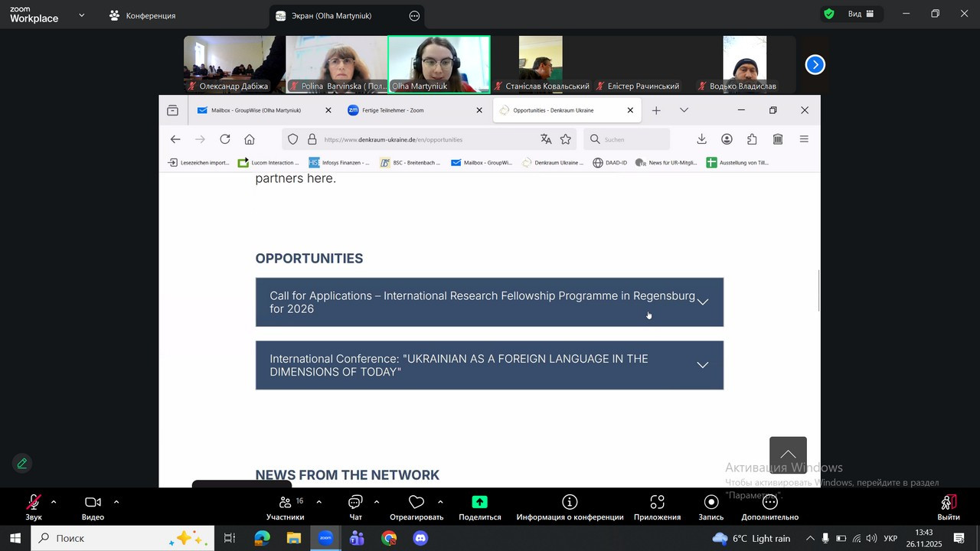Select Olha Martyniuk's video thumbnail
Screen dimensions: 980x551
point(439,65)
